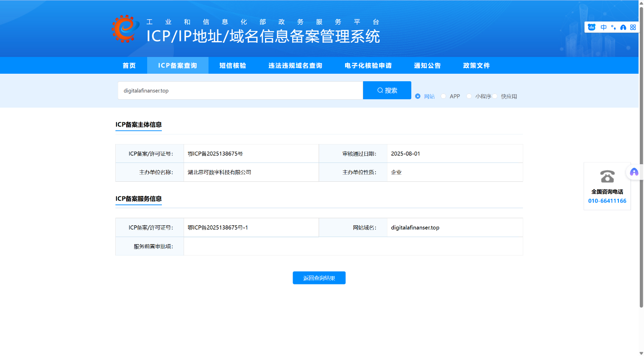
Task: Select the APP radio option
Action: 443,96
